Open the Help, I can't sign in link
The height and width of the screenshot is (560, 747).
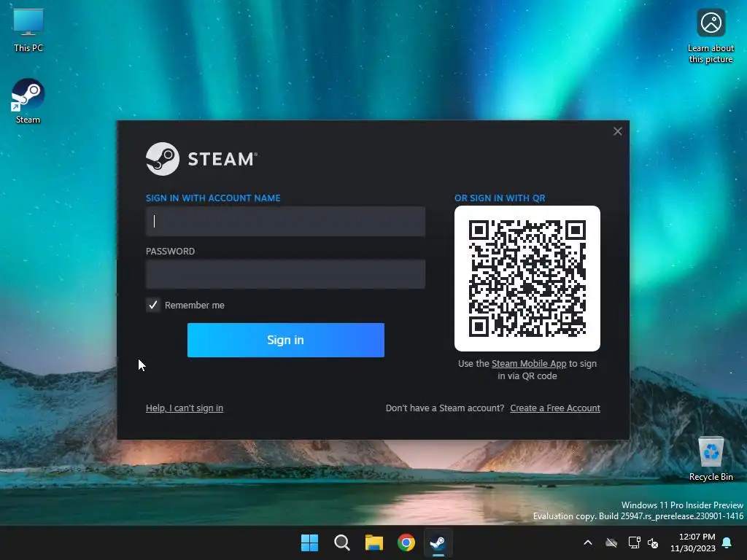pyautogui.click(x=185, y=408)
